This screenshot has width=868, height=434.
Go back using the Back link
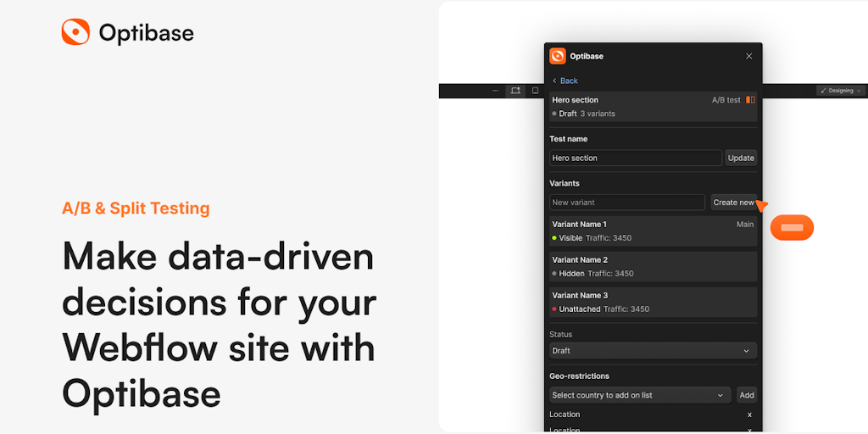565,81
